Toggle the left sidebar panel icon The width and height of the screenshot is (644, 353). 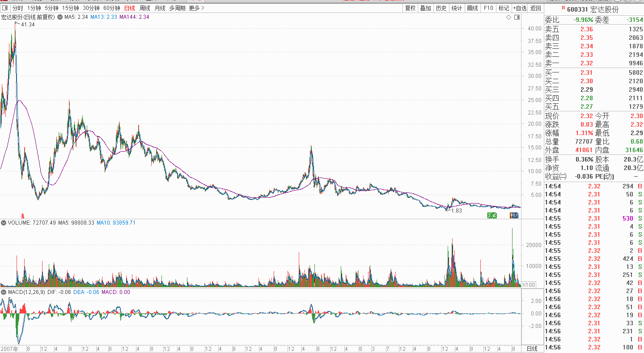5,8
